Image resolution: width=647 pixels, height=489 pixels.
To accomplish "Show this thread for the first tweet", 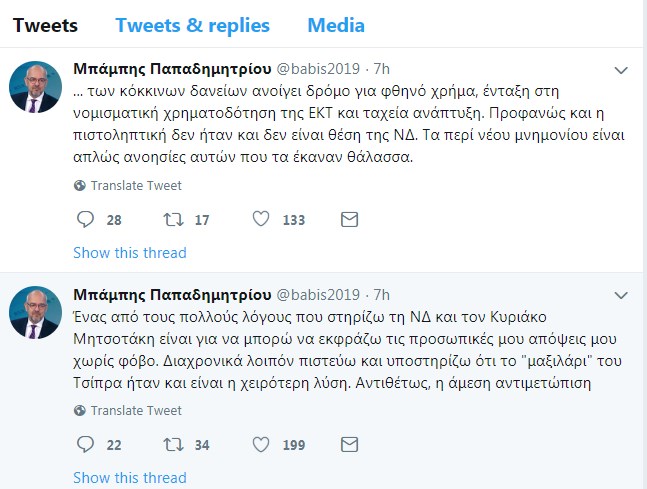I will 130,253.
